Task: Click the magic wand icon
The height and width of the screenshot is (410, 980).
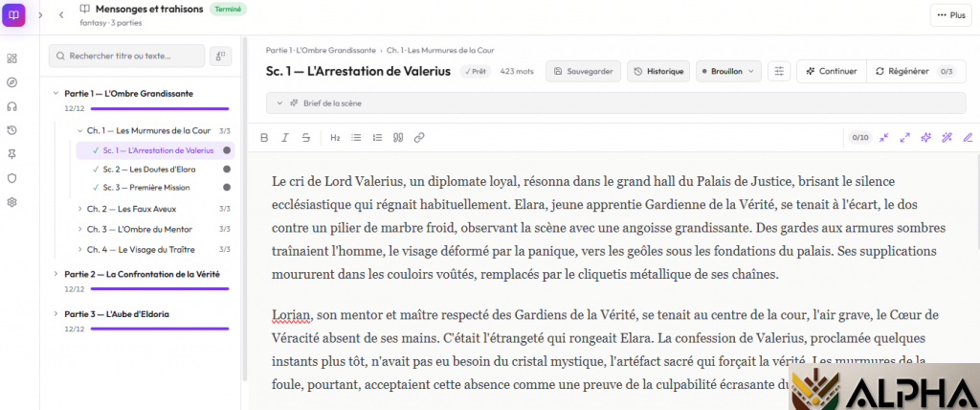Action: [947, 138]
